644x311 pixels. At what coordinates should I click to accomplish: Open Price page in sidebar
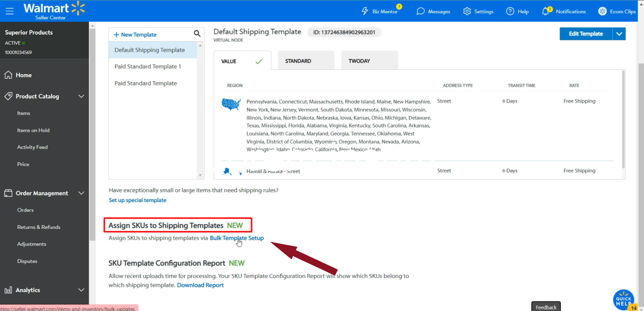pos(23,164)
